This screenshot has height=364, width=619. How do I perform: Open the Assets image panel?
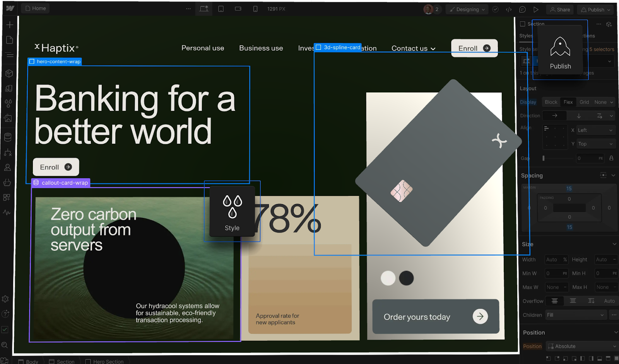pyautogui.click(x=8, y=119)
